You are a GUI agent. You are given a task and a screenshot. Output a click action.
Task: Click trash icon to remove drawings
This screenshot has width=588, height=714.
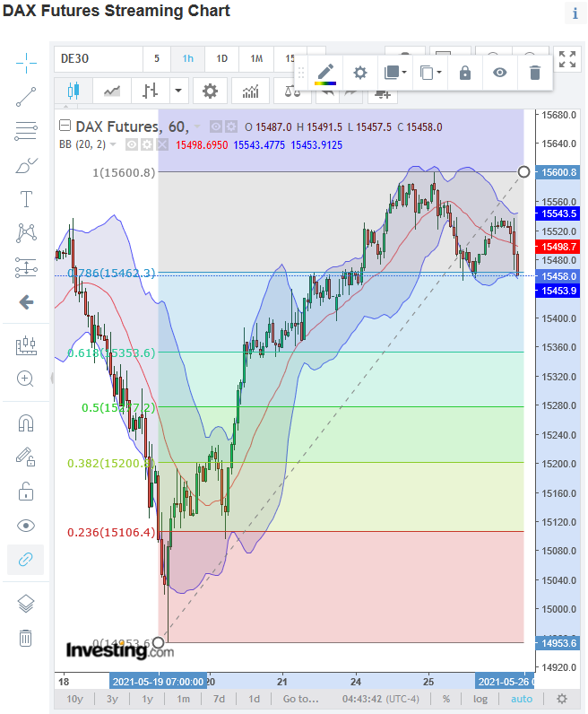pos(26,638)
